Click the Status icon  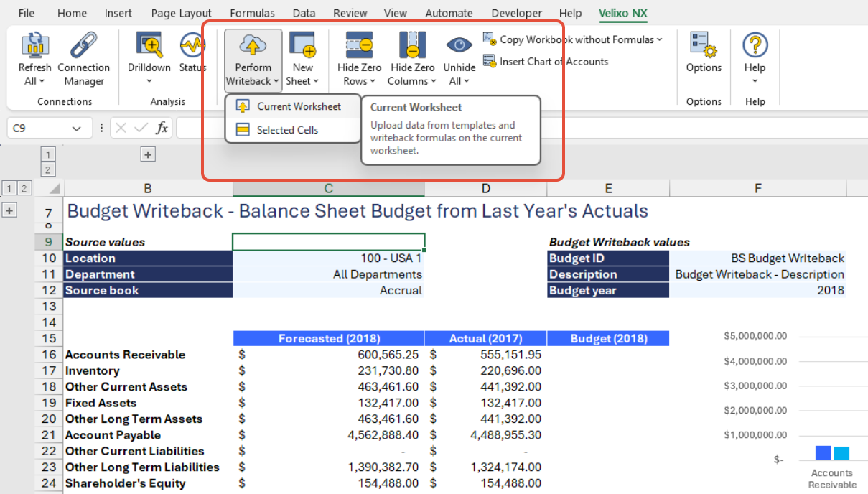(192, 45)
